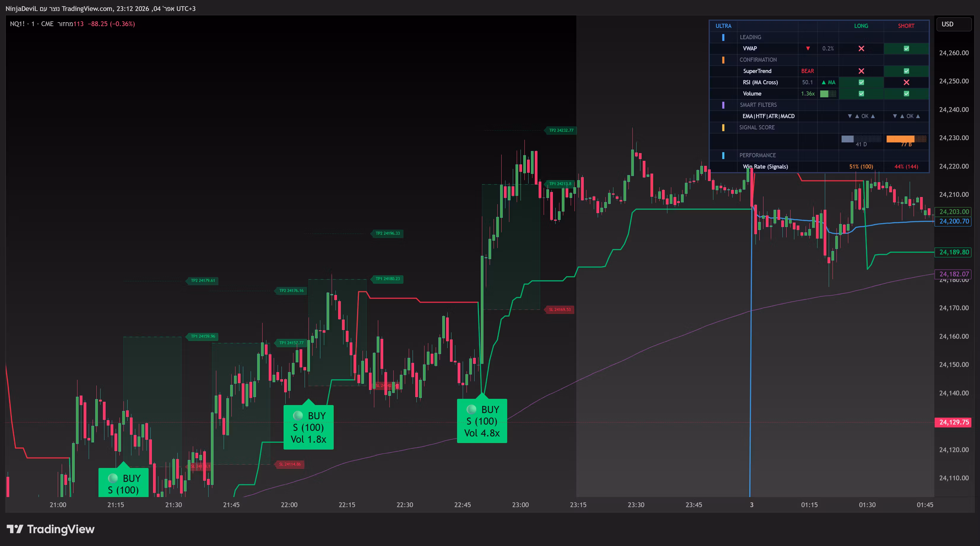This screenshot has width=980, height=546.
Task: Click the Win Rate (Signals) row label
Action: pos(765,167)
